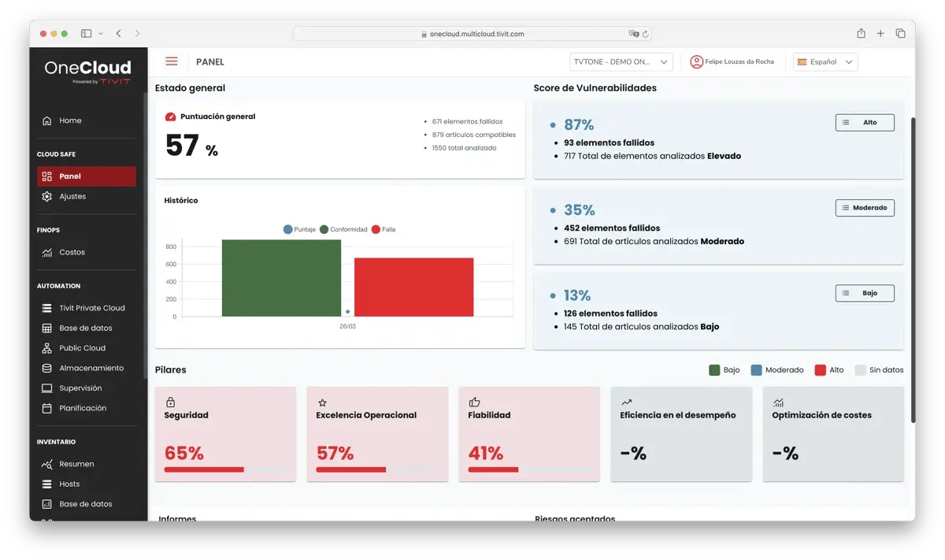Click the Public Cloud network icon

pyautogui.click(x=46, y=348)
